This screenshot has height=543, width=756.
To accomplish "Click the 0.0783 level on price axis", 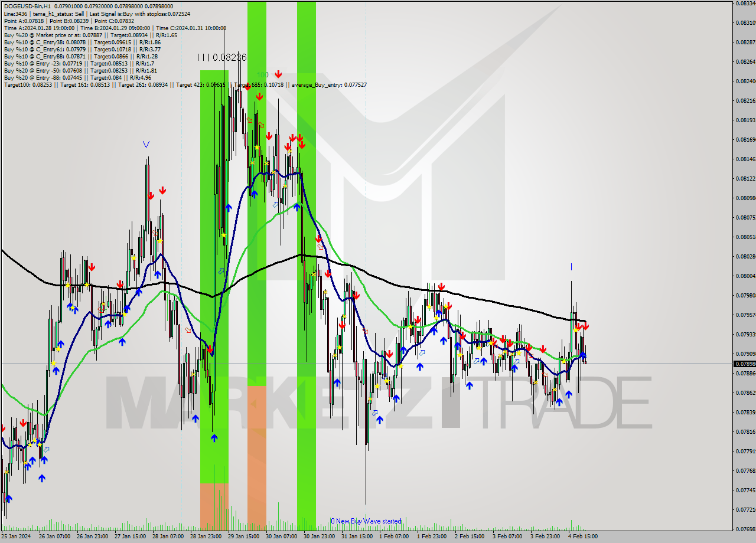I will point(746,412).
